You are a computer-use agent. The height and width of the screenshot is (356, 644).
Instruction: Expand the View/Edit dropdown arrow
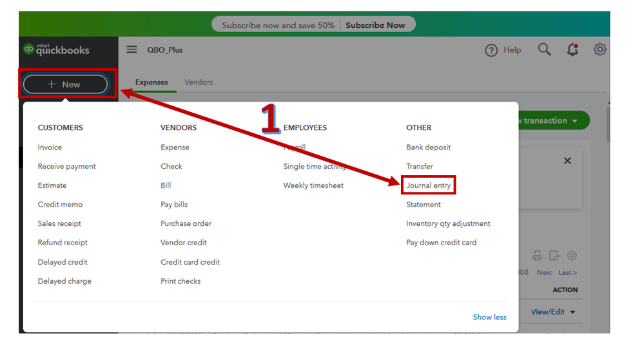(x=572, y=312)
